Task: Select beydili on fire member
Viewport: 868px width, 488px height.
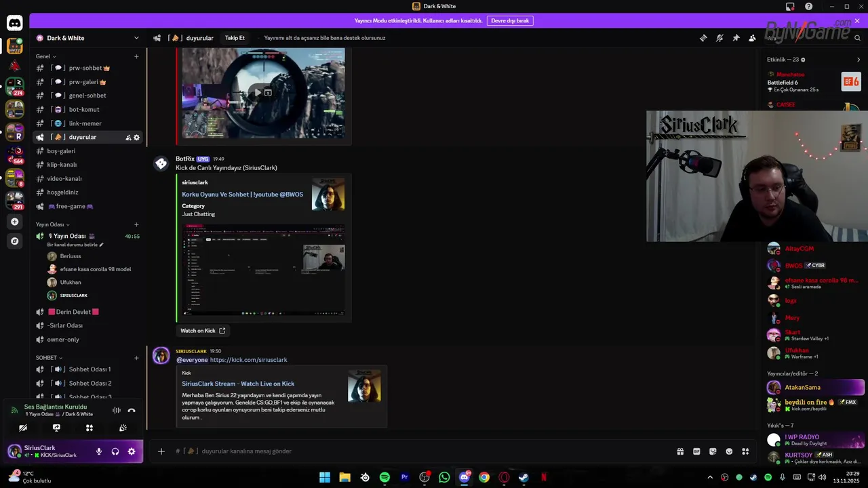Action: tap(816, 405)
